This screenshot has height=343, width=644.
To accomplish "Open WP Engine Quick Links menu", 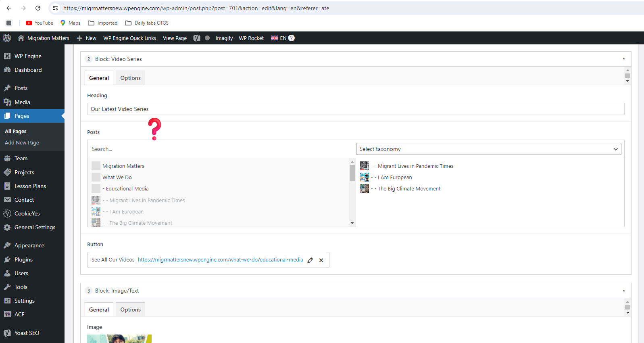I will coord(129,38).
